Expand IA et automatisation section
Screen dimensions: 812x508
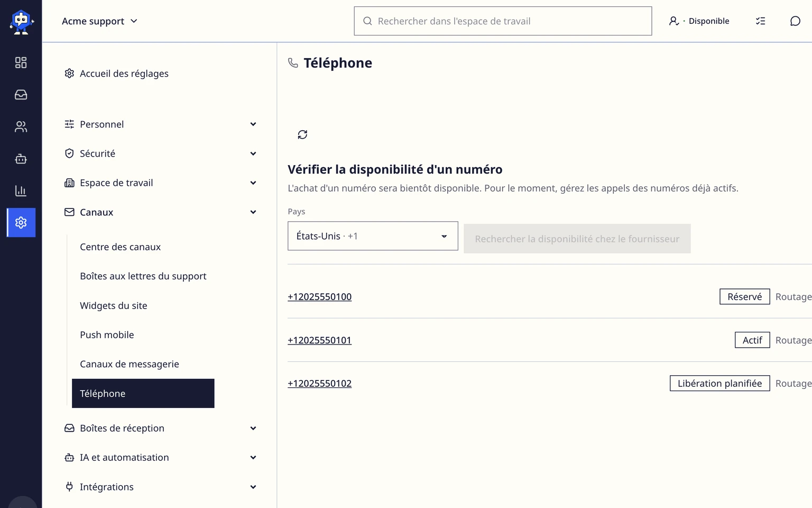click(x=160, y=458)
